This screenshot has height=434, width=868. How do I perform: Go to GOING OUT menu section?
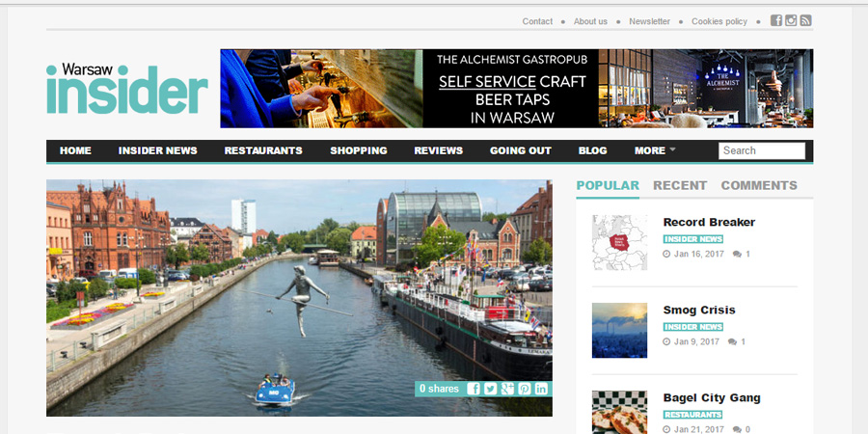521,150
